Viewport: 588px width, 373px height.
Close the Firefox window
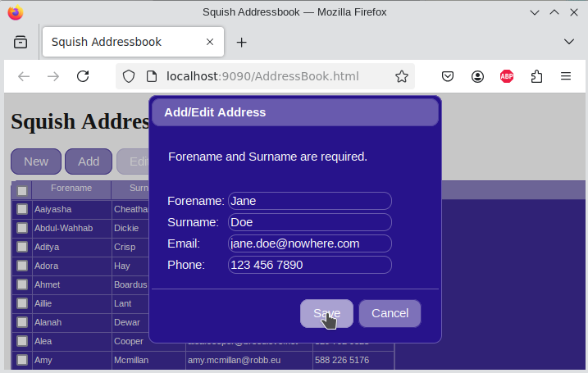(x=574, y=12)
